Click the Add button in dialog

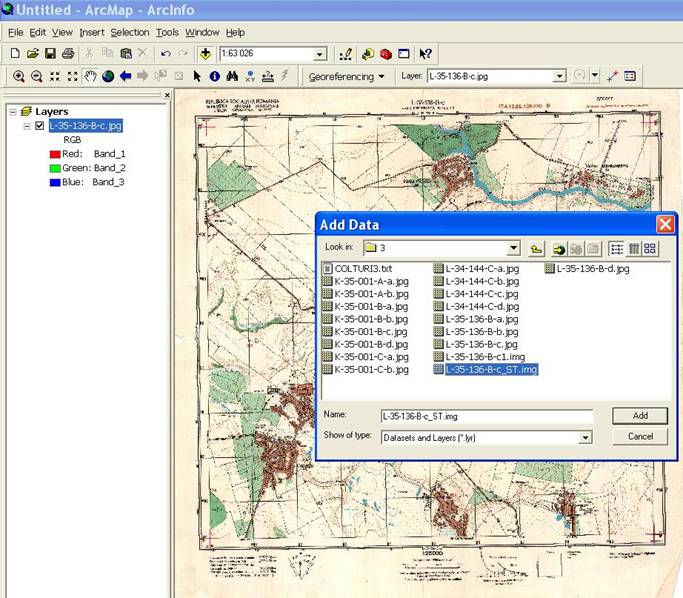640,415
